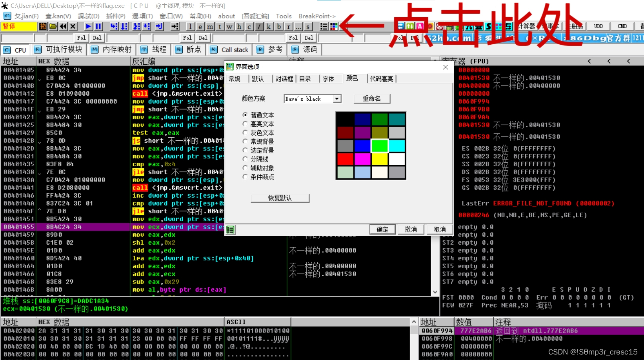The height and width of the screenshot is (360, 644).
Task: Open the Call stack panel tab
Action: click(229, 49)
